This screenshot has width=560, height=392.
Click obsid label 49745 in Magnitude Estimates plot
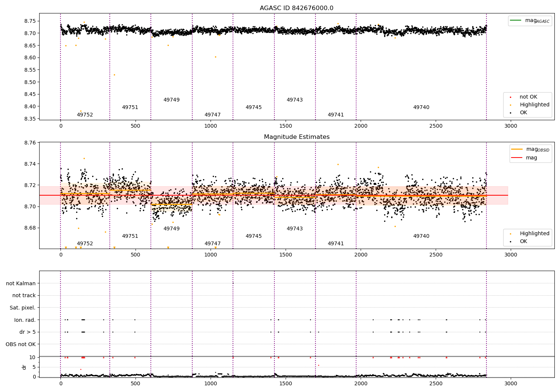pos(253,236)
